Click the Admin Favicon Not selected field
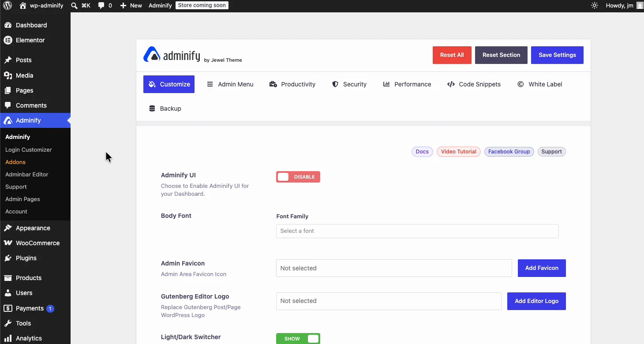The image size is (644, 344). coord(394,268)
